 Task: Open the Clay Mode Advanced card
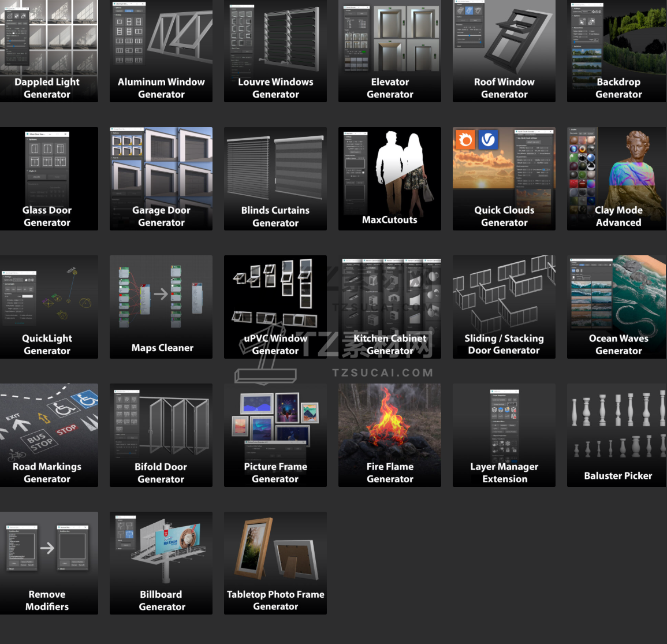tap(617, 178)
